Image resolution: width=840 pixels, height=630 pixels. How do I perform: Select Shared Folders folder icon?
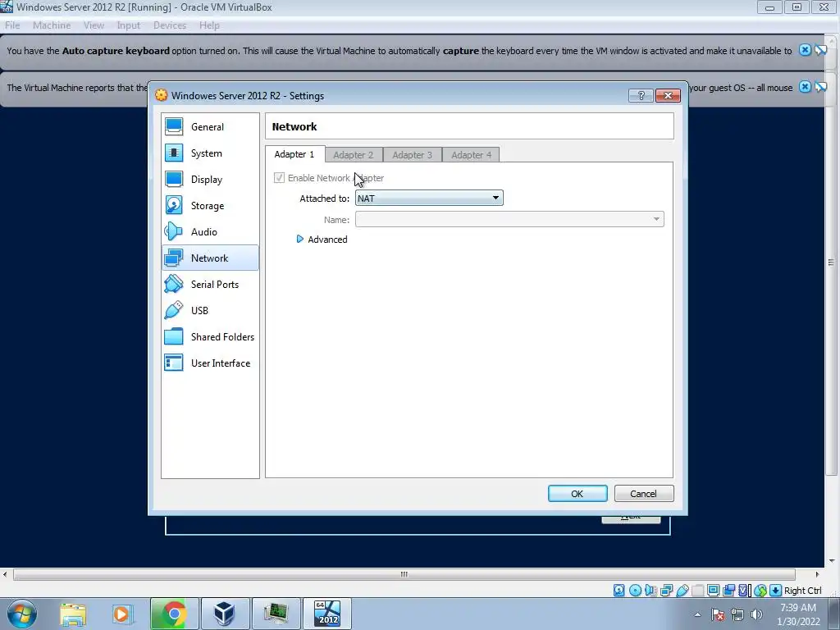point(174,337)
